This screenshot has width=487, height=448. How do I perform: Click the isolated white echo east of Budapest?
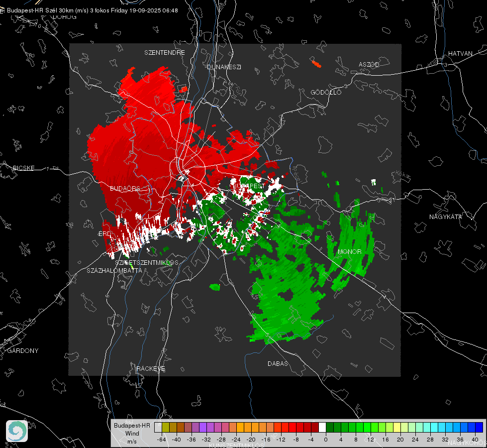(374, 182)
